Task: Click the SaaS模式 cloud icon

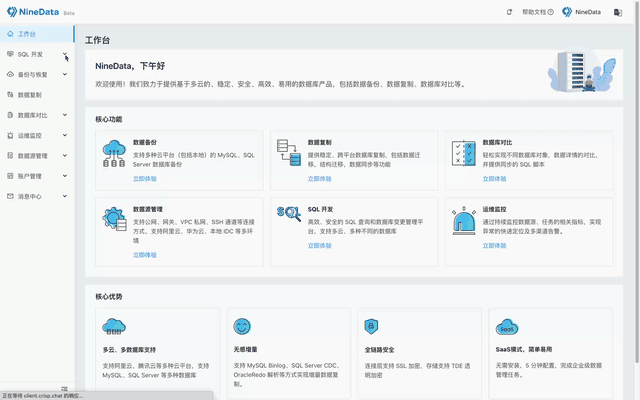Action: pyautogui.click(x=507, y=327)
